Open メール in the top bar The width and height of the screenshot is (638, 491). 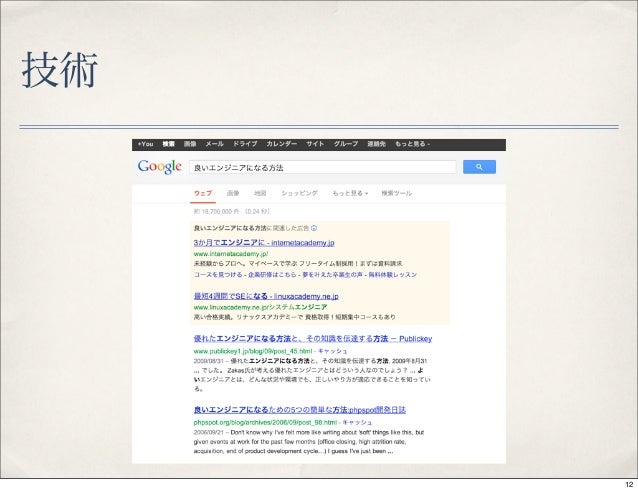click(214, 144)
